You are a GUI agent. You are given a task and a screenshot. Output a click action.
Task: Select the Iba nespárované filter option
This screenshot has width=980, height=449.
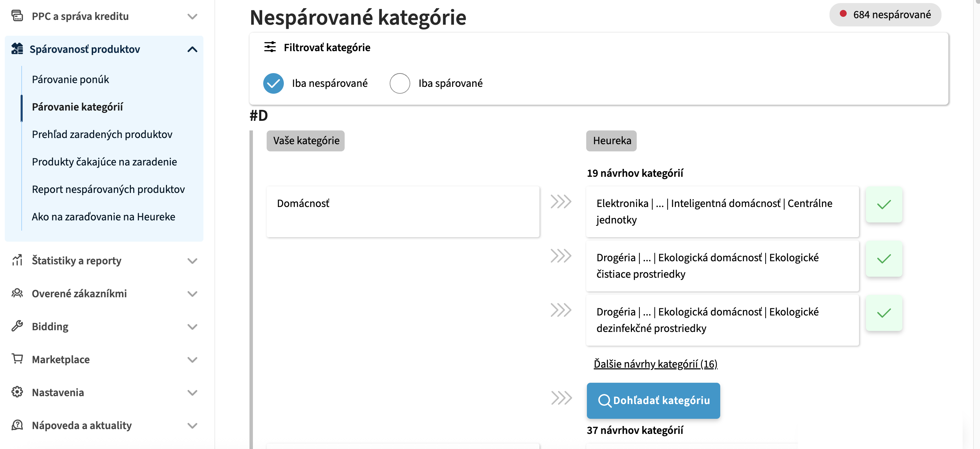[274, 83]
